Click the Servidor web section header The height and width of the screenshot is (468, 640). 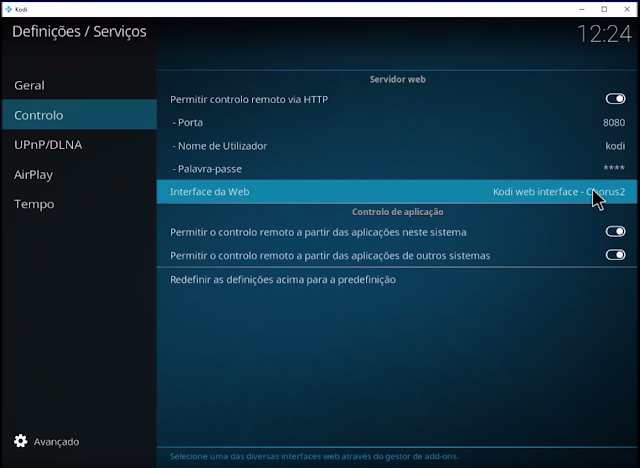pos(398,79)
